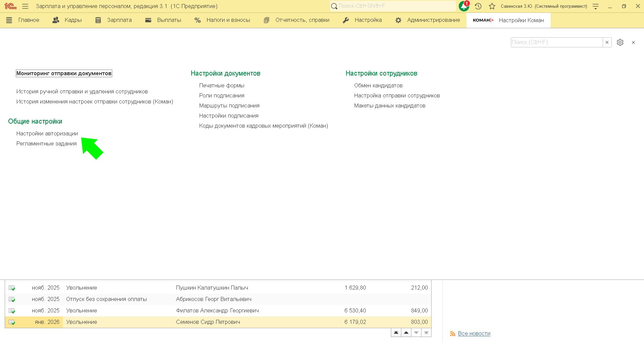Open the service menu dropdown near username

click(x=596, y=6)
